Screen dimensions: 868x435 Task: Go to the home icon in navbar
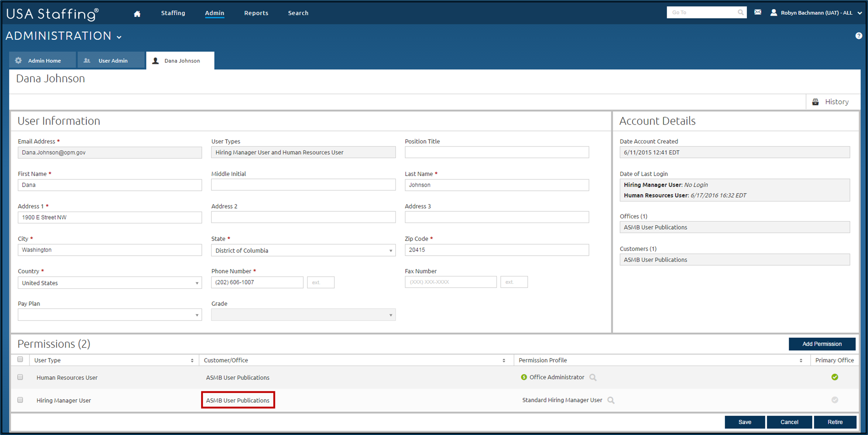point(137,13)
